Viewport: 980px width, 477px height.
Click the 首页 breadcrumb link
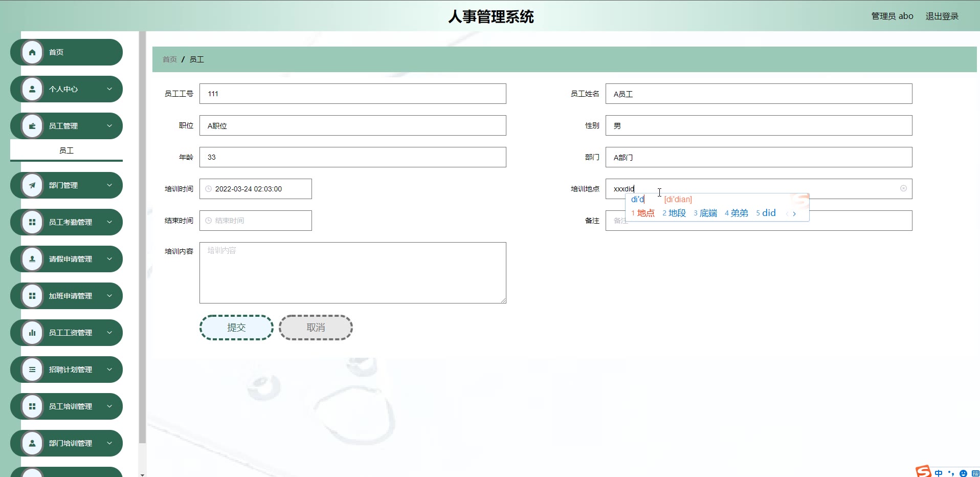point(170,59)
